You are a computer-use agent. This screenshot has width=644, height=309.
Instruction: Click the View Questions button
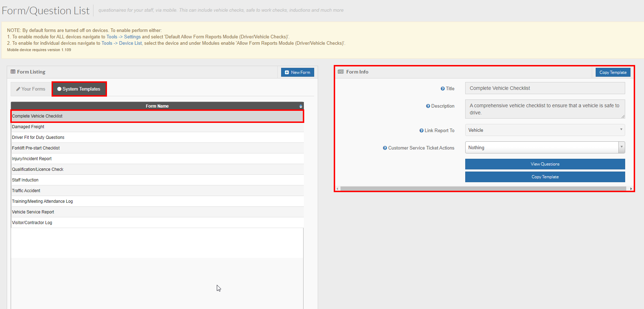(545, 164)
